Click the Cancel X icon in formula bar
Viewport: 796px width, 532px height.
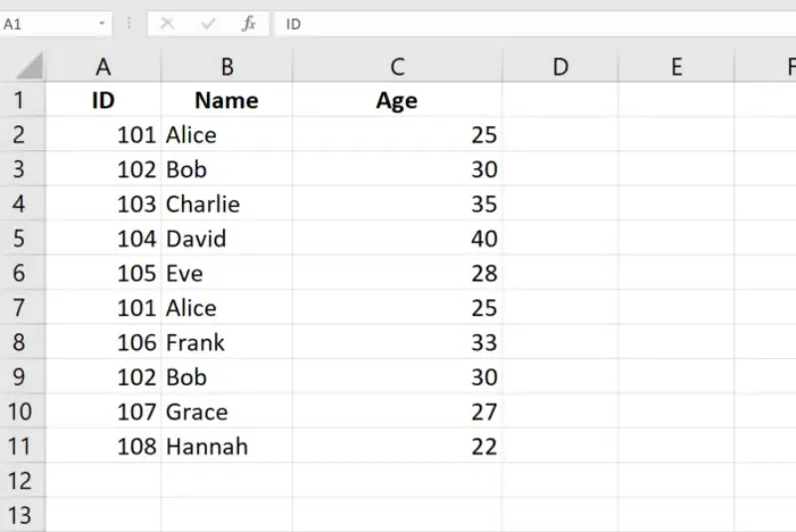[x=166, y=24]
